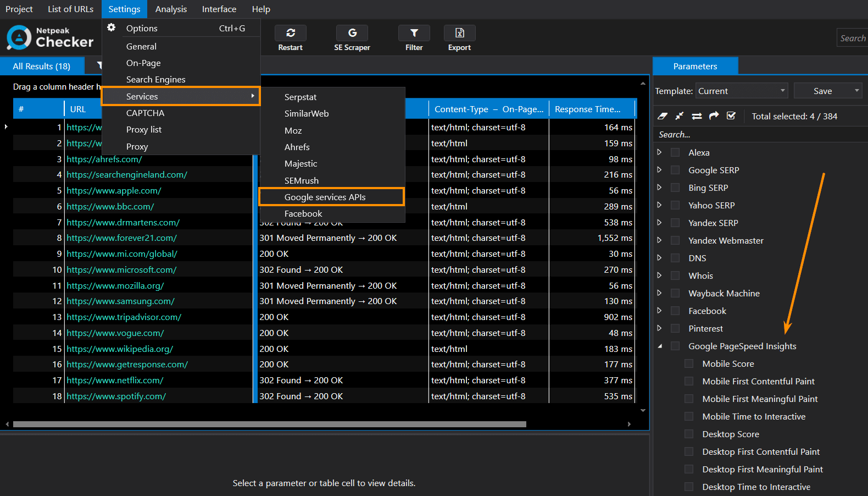Open the List of URLs menu
The image size is (868, 496).
coord(70,9)
